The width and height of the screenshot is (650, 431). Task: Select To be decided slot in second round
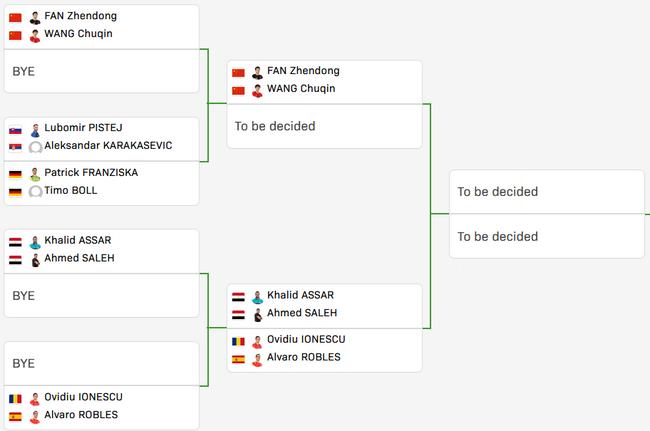325,126
